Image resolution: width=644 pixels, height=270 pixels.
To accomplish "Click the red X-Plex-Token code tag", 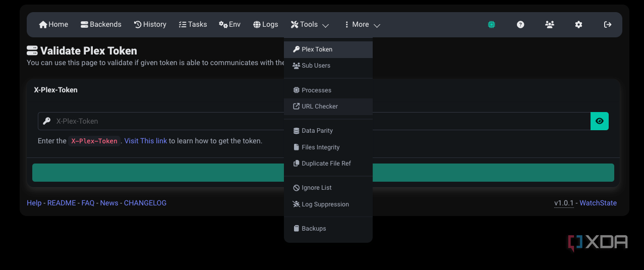I will tap(94, 141).
